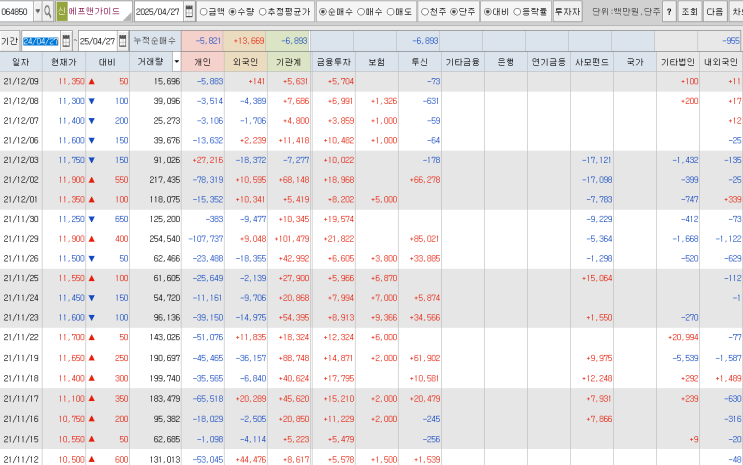Select the 매도 radio button
Image resolution: width=743 pixels, height=465 pixels.
pyautogui.click(x=390, y=12)
